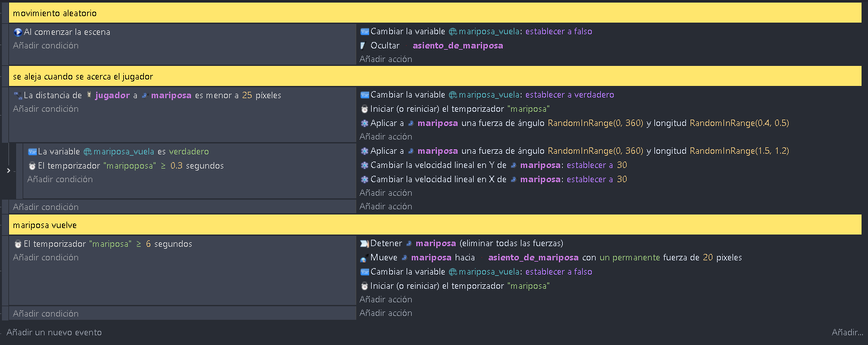Image resolution: width=868 pixels, height=345 pixels.
Task: Click the distance condition icon before jugador
Action: tap(18, 95)
